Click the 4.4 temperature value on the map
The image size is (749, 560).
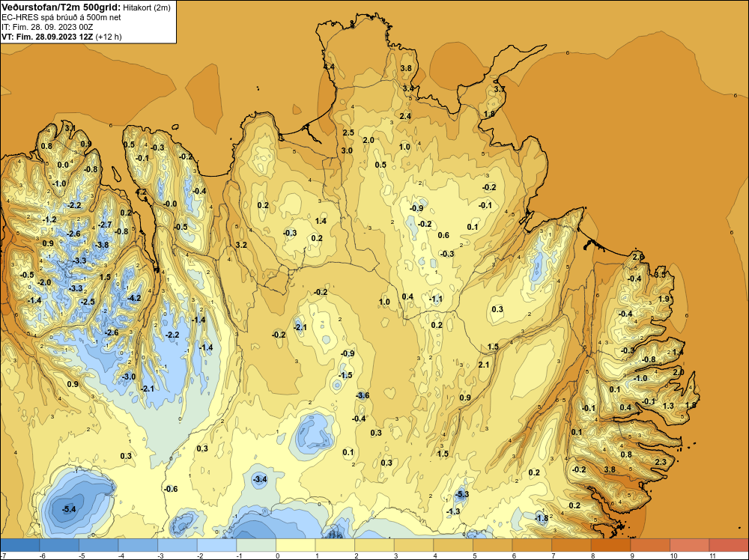pos(329,67)
